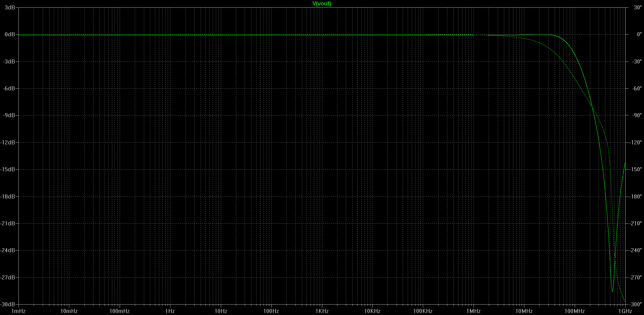Click the 10mHz frequency axis label
Screen dimensions: 644x315
coord(69,311)
